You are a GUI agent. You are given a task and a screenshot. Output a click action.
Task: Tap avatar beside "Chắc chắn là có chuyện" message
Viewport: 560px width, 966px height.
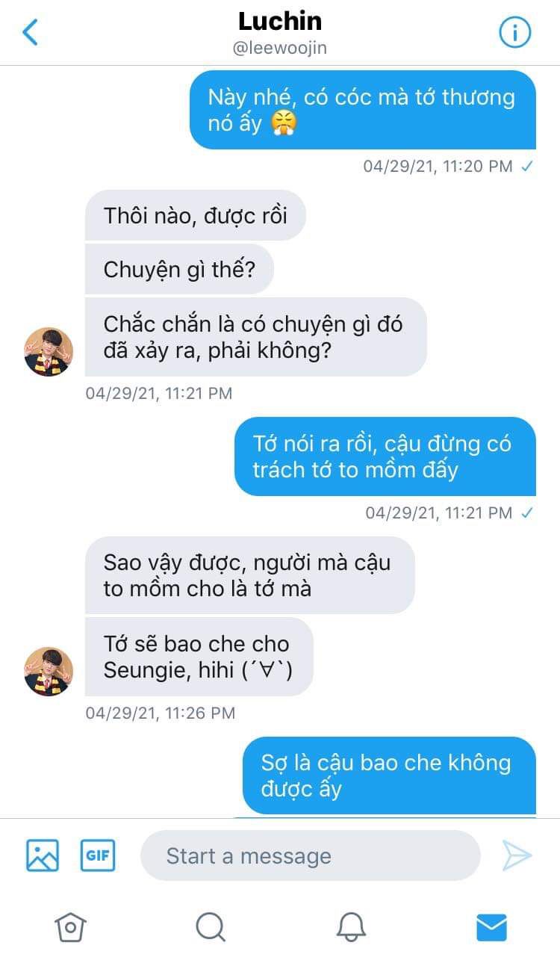click(49, 351)
